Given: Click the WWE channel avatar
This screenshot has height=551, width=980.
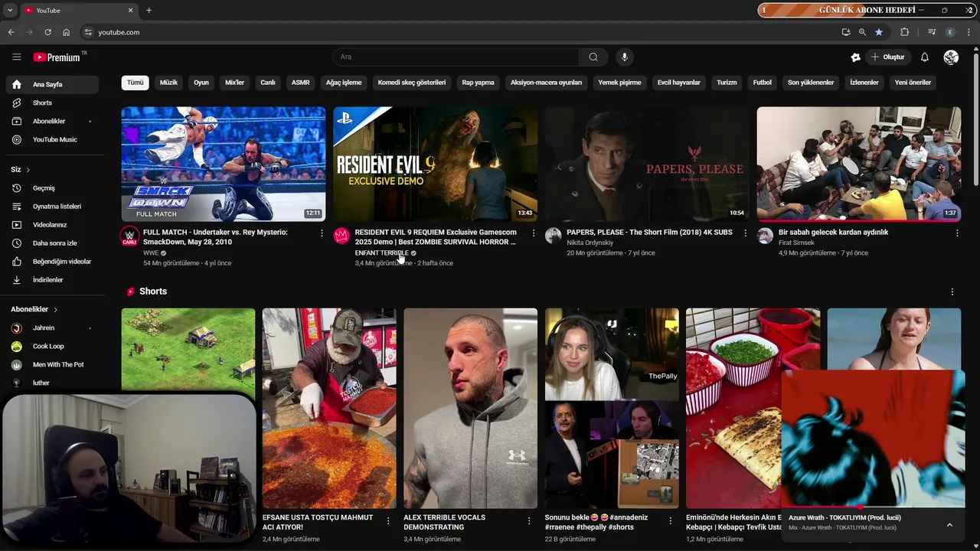Looking at the screenshot, I should click(x=129, y=236).
